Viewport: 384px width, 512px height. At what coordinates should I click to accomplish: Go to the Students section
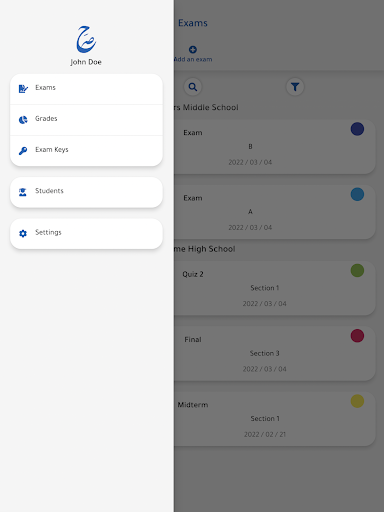[86, 192]
